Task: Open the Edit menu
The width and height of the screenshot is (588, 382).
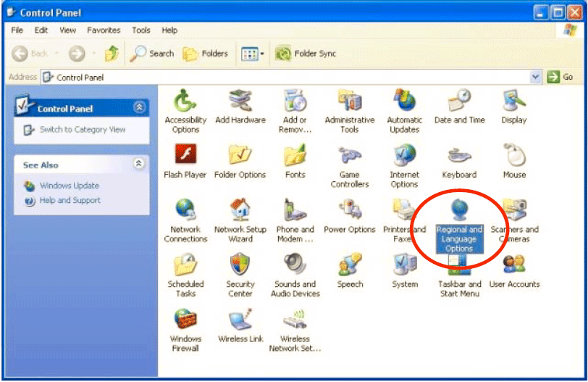Action: (41, 30)
